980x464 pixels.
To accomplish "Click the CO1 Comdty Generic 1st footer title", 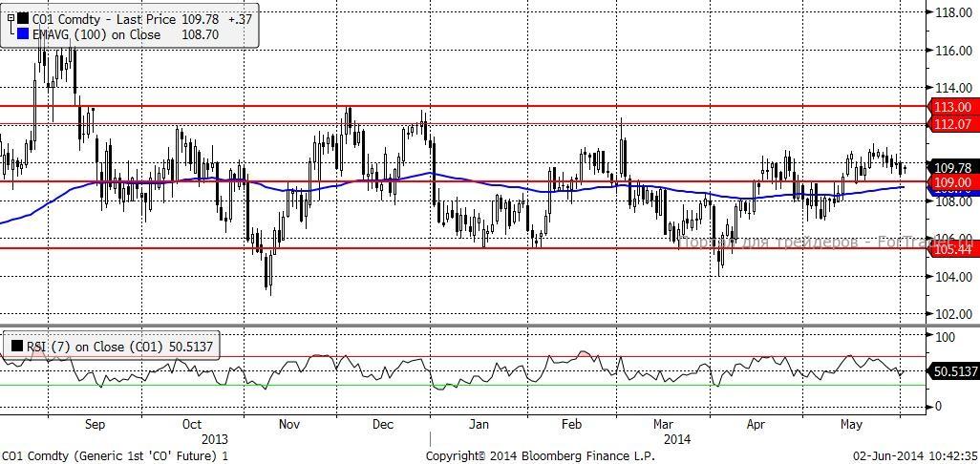I will 115,455.
